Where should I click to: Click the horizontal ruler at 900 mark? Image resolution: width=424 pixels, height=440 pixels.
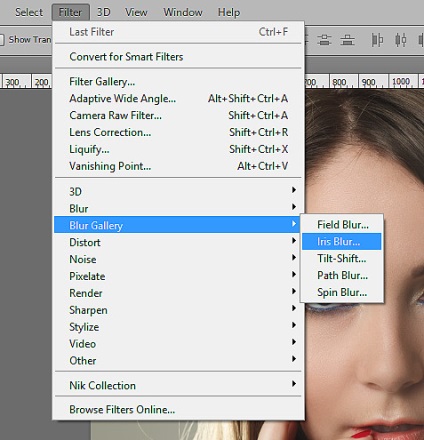coord(368,82)
